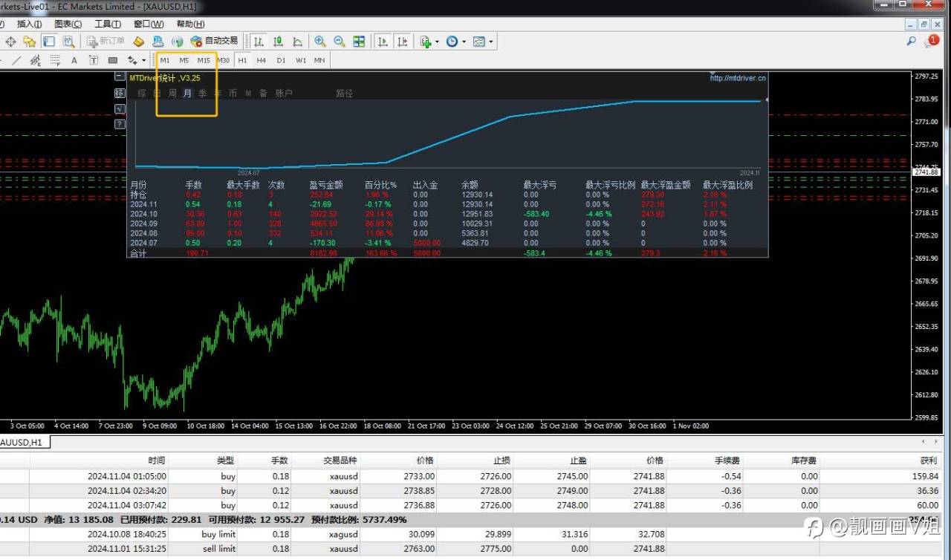Open the 工具(T) menu
The height and width of the screenshot is (560, 951).
point(108,24)
